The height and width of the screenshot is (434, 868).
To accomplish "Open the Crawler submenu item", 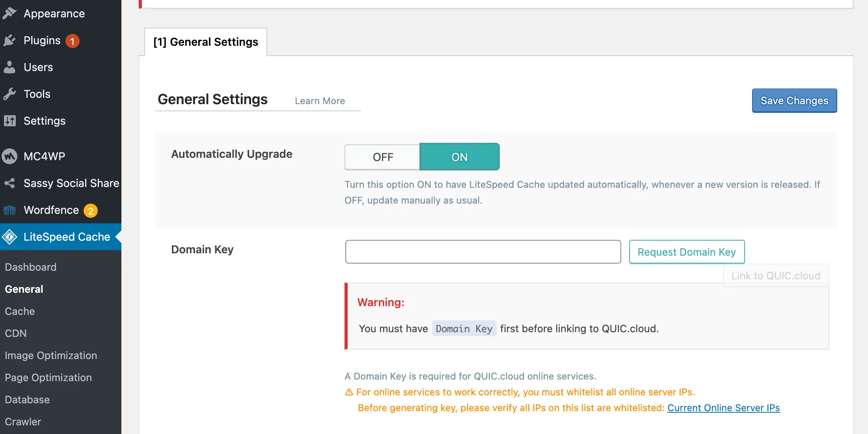I will coord(23,422).
